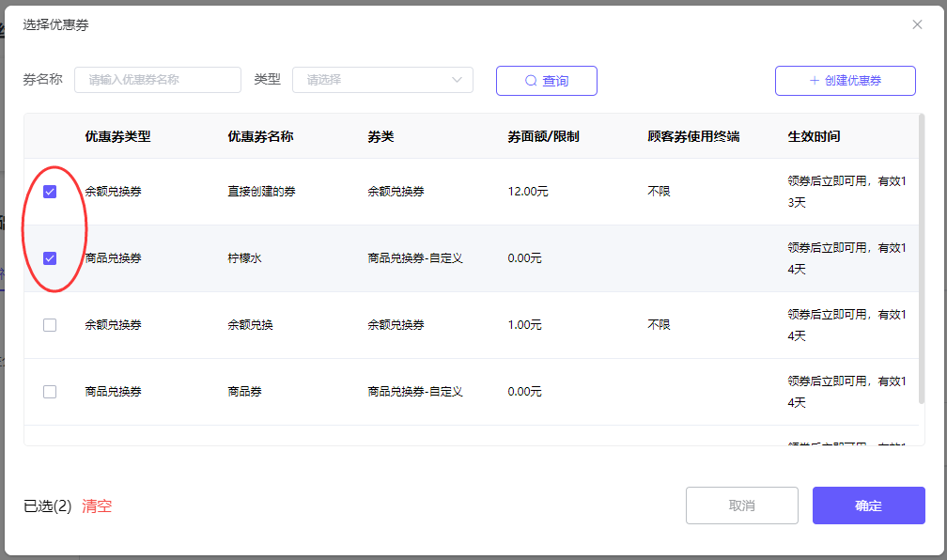Image resolution: width=947 pixels, height=560 pixels.
Task: Click the 优惠券名称 column header
Action: pos(260,136)
